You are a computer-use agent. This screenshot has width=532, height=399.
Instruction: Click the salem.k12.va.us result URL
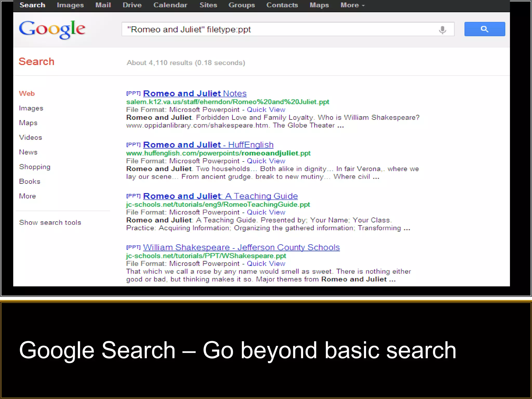[228, 102]
